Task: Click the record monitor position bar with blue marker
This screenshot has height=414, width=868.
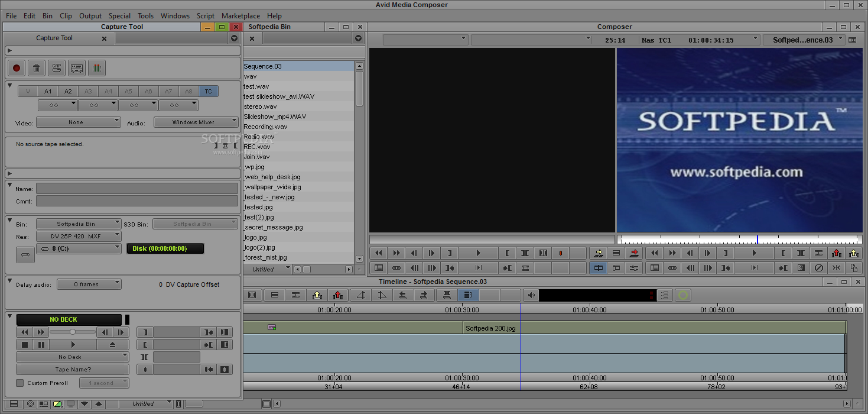Action: (740, 240)
